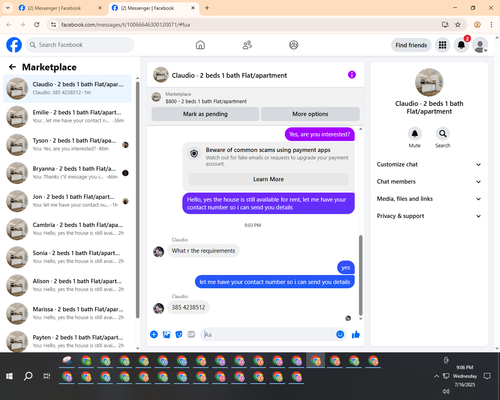Screen dimensions: 500x400
Task: Open Windows Start menu
Action: tap(9, 376)
